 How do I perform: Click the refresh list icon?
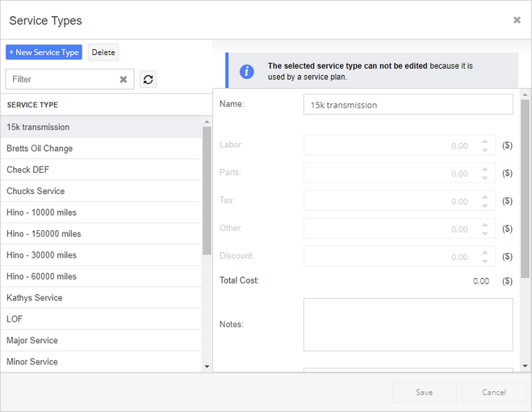149,79
